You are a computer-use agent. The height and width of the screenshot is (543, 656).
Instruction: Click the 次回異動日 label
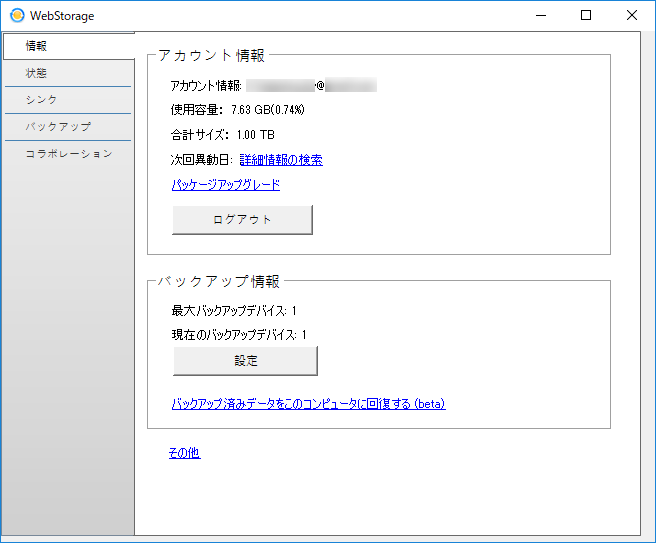coord(202,160)
